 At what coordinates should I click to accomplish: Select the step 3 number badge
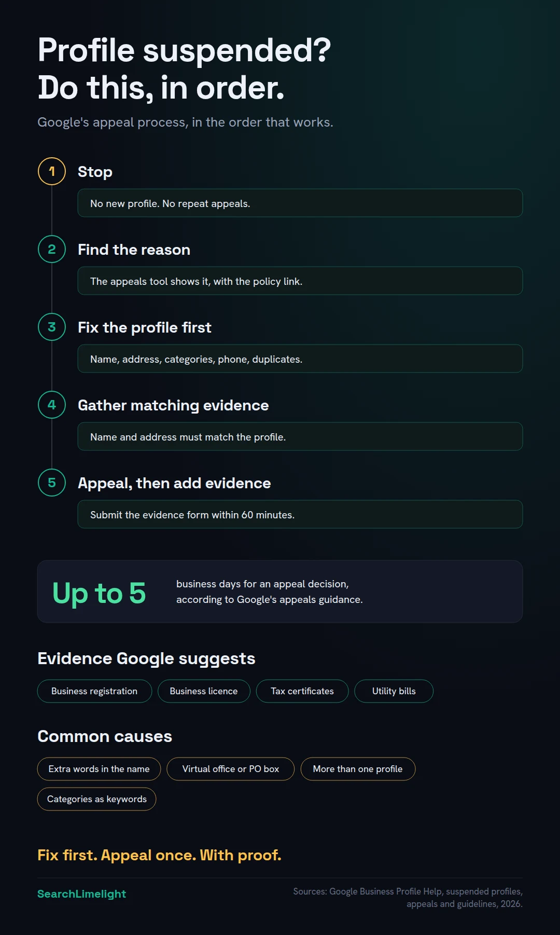(52, 327)
